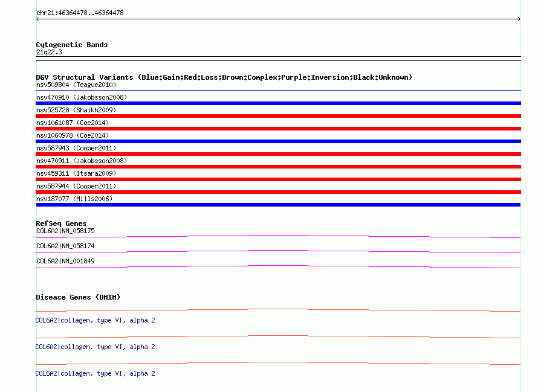Click the nsv587943 Cooper2011 loss bar

tap(278, 154)
